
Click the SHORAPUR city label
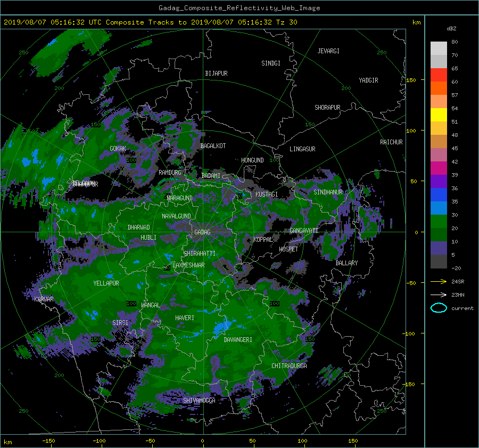(x=327, y=108)
